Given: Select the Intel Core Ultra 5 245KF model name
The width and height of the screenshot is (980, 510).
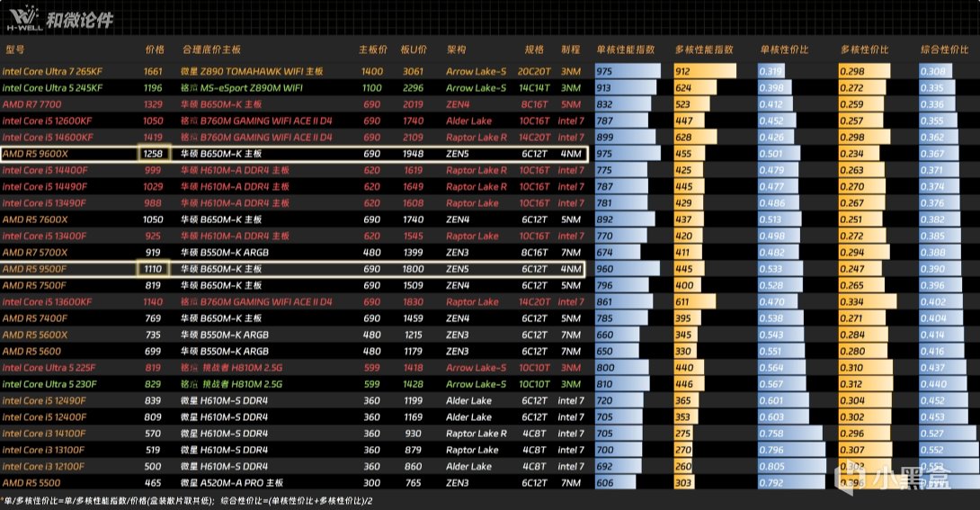Looking at the screenshot, I should [x=52, y=88].
